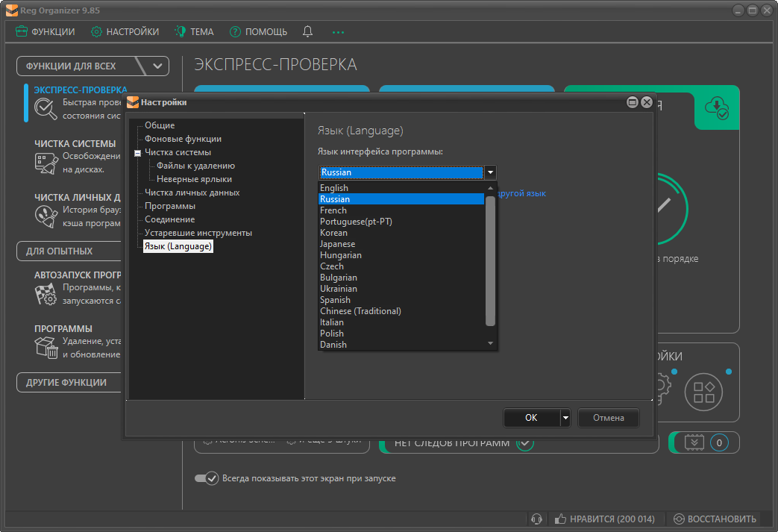Click the Express Check magnifier icon

(46, 109)
